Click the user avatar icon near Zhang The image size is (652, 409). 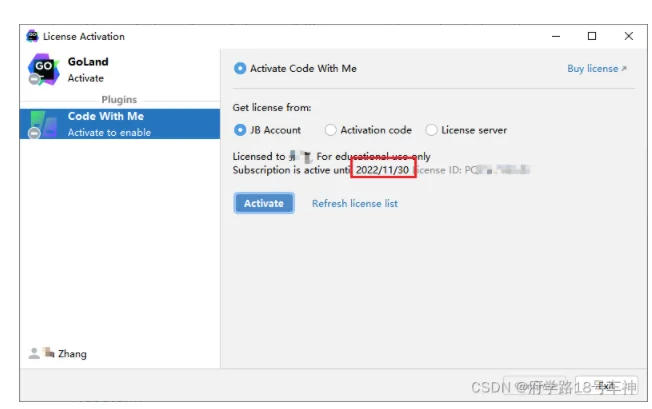tap(34, 353)
